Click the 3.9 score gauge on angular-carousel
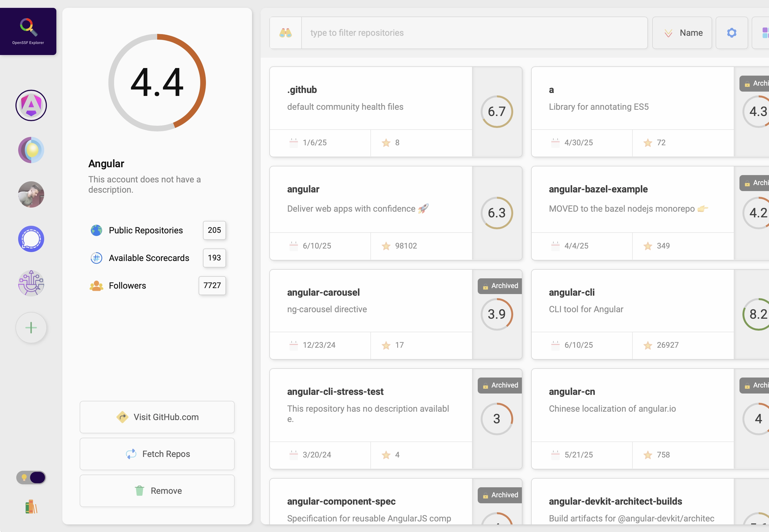The width and height of the screenshot is (769, 532). pos(497,314)
